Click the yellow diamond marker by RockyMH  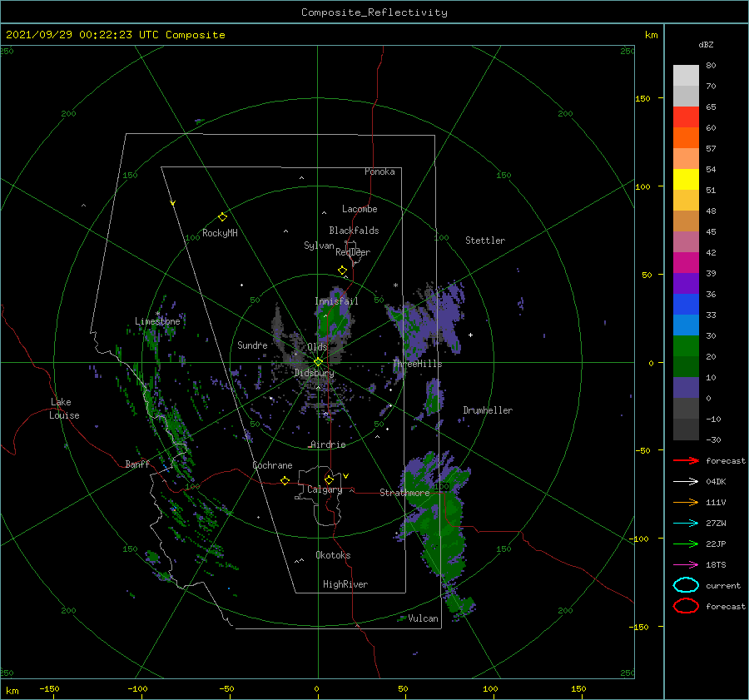coord(222,217)
